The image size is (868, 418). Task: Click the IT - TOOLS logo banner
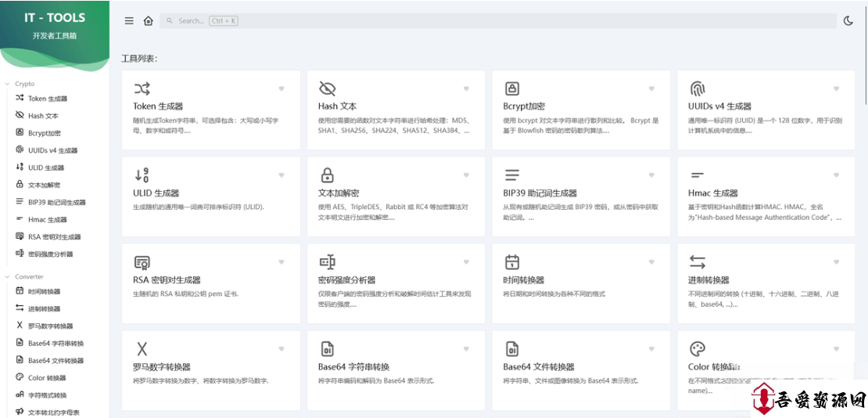55,36
